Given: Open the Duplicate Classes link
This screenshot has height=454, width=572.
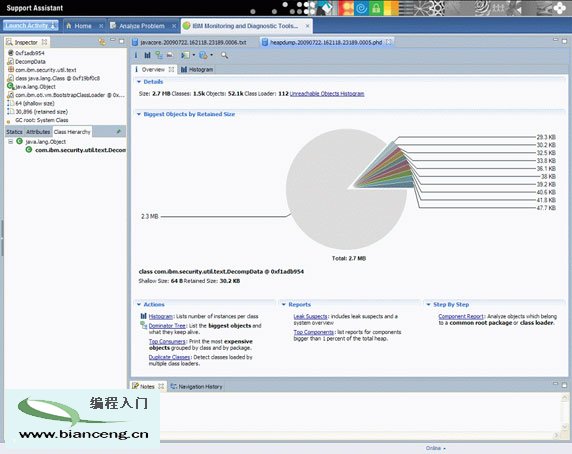Looking at the screenshot, I should (x=169, y=357).
